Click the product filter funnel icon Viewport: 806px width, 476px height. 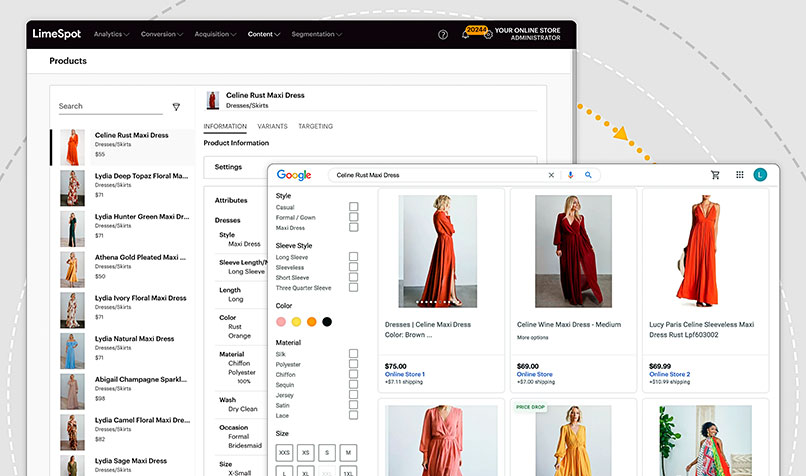tap(176, 107)
